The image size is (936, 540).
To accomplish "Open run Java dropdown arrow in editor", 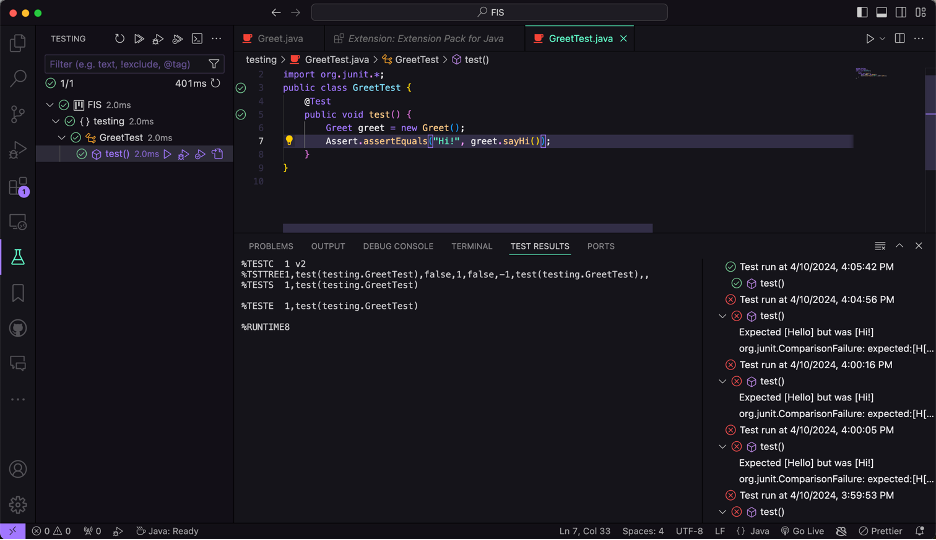I will [882, 39].
